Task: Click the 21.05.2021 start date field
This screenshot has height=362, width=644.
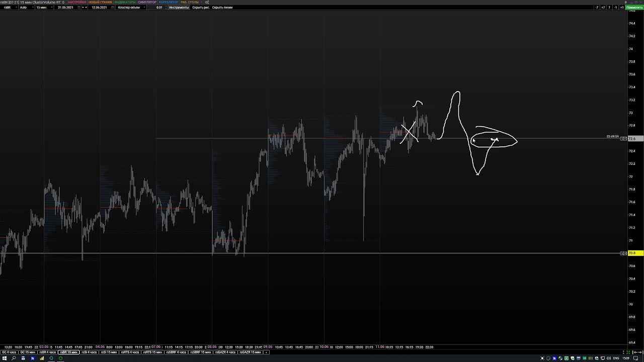Action: tap(65, 8)
